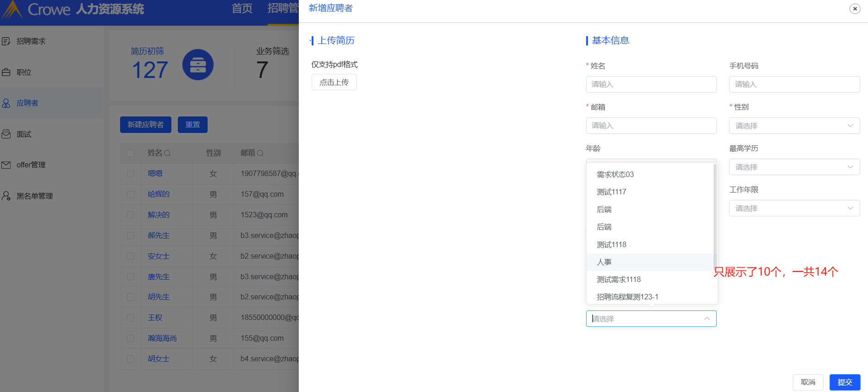Close the 新增应聘者 dialog
This screenshot has width=868, height=392.
click(855, 9)
